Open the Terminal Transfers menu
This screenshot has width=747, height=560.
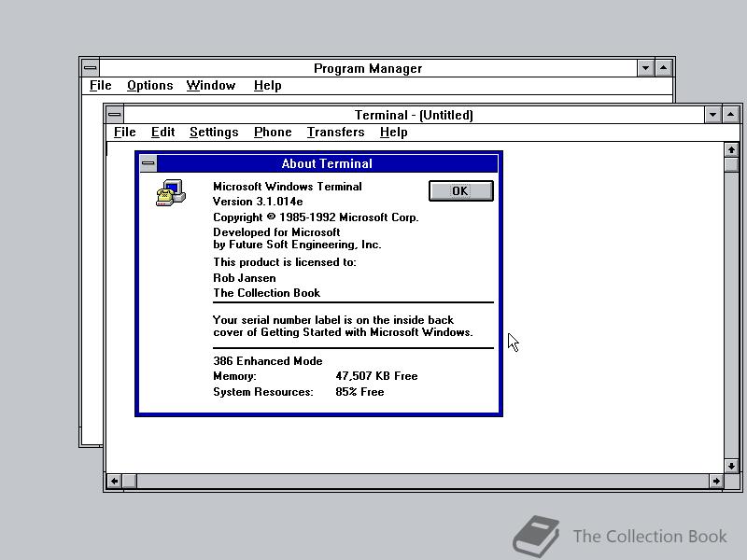coord(335,132)
